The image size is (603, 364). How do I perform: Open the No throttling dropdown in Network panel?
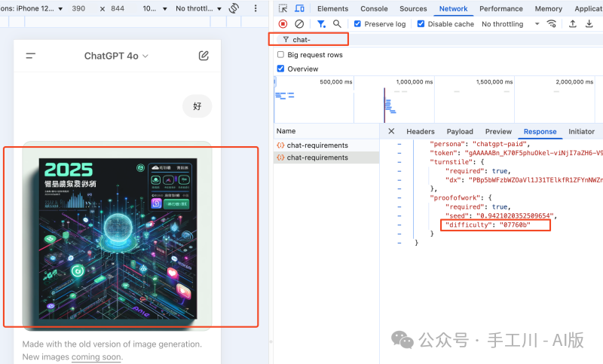[512, 24]
